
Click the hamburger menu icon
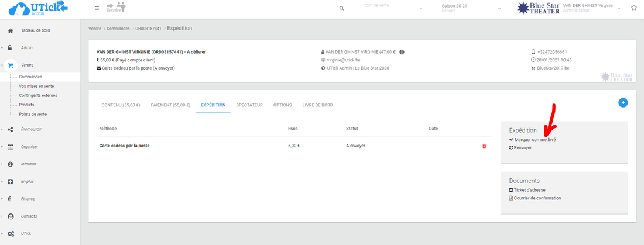click(97, 8)
